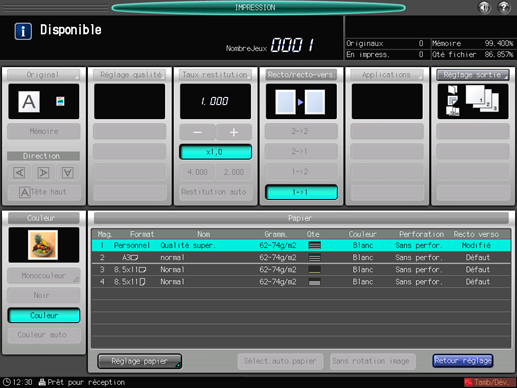Select the x1,0 magnification option
This screenshot has height=388, width=517.
(x=215, y=152)
